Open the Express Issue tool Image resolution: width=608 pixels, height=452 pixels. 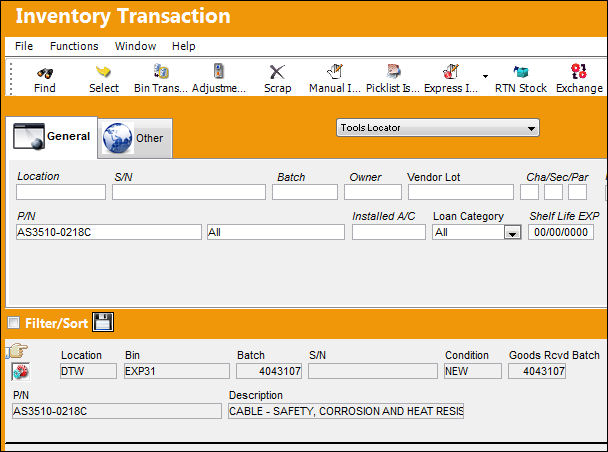[451, 79]
